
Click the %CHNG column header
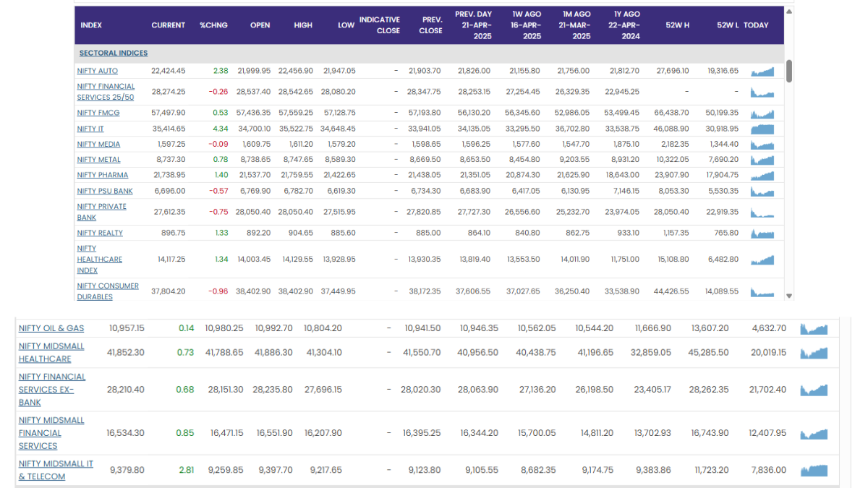point(213,25)
